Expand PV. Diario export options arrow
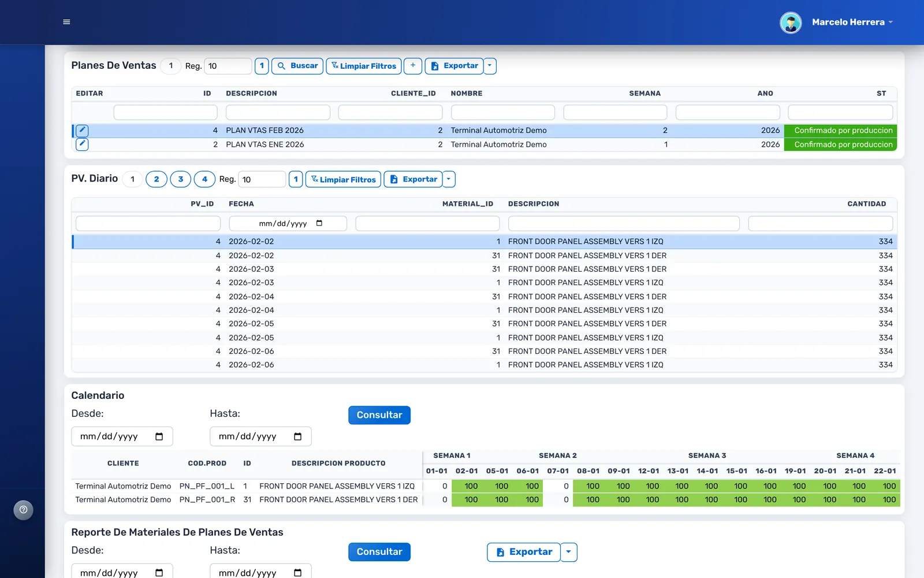Screen dimensions: 924x578 [449, 179]
